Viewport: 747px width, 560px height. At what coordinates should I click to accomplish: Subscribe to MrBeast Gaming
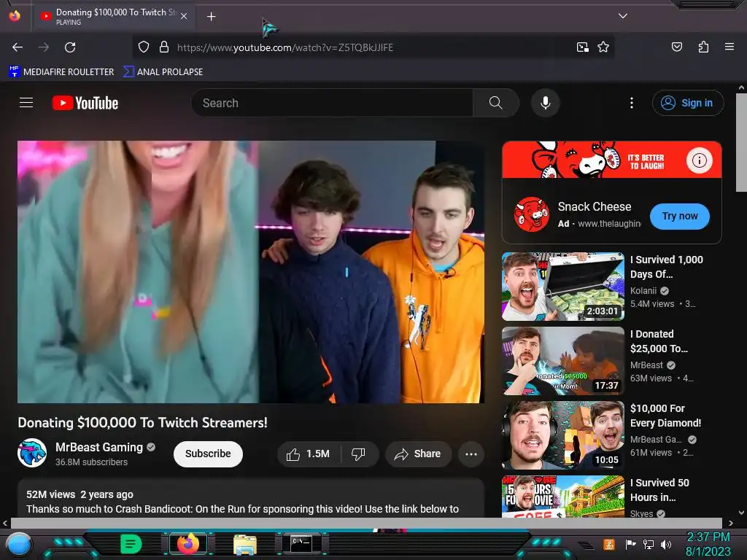pos(208,454)
